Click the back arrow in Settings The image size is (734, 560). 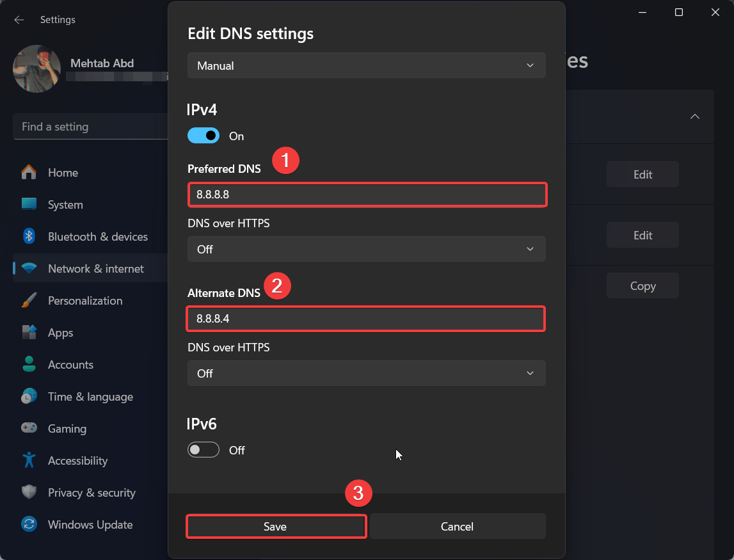(x=19, y=20)
